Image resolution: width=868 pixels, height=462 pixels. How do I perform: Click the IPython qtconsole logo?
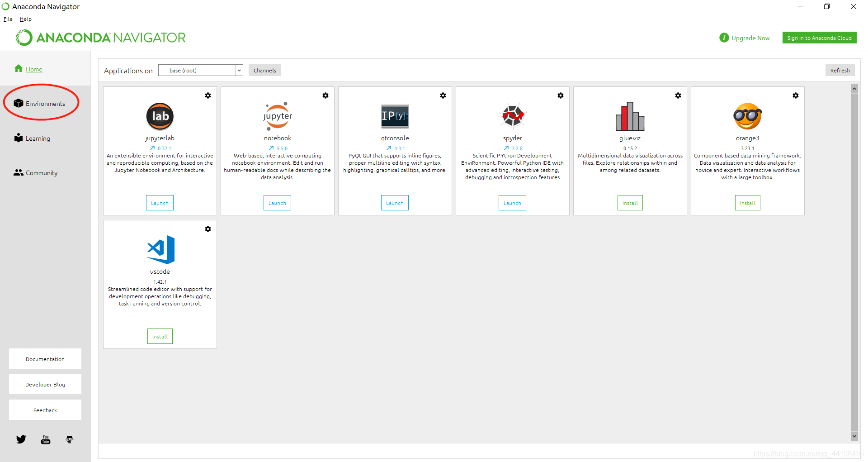click(x=395, y=116)
